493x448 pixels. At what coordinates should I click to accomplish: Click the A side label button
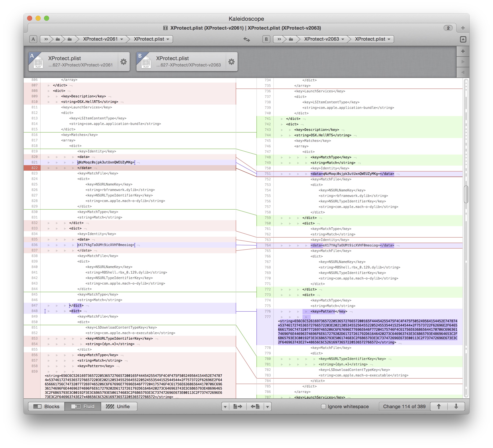[33, 39]
